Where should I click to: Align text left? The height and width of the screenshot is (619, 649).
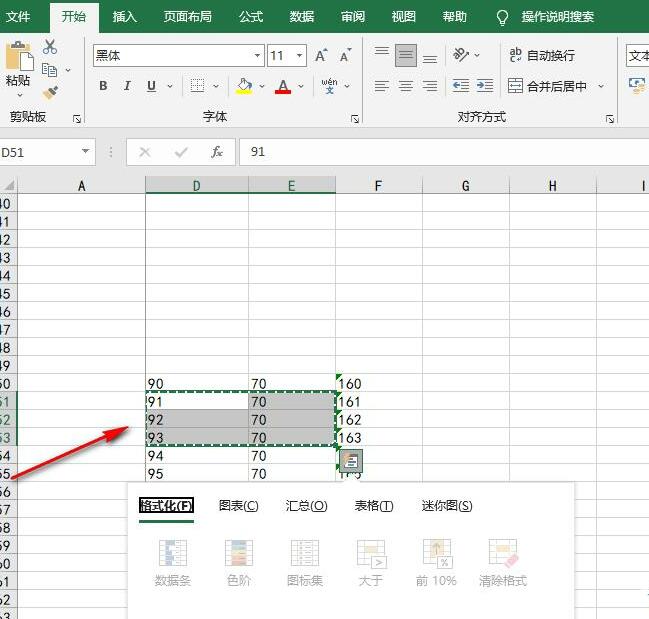[382, 86]
